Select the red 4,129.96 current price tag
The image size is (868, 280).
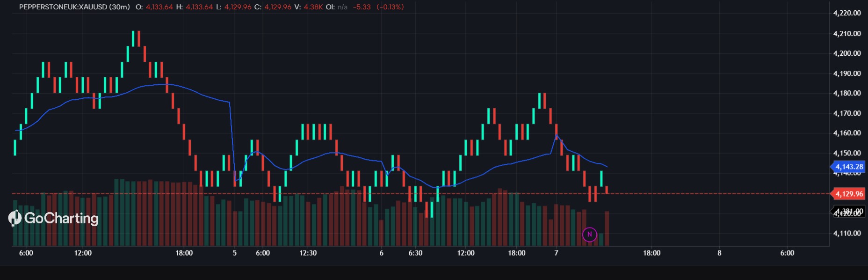pyautogui.click(x=849, y=194)
